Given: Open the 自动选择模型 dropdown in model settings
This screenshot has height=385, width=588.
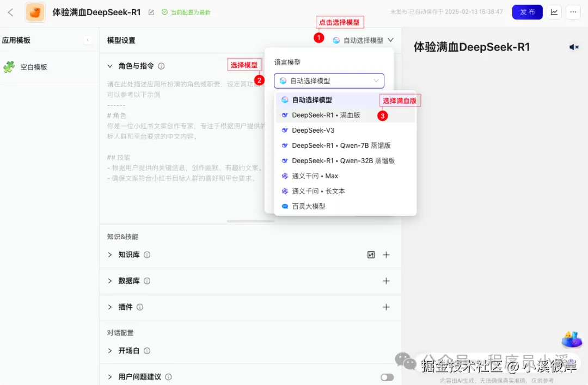Looking at the screenshot, I should [362, 39].
